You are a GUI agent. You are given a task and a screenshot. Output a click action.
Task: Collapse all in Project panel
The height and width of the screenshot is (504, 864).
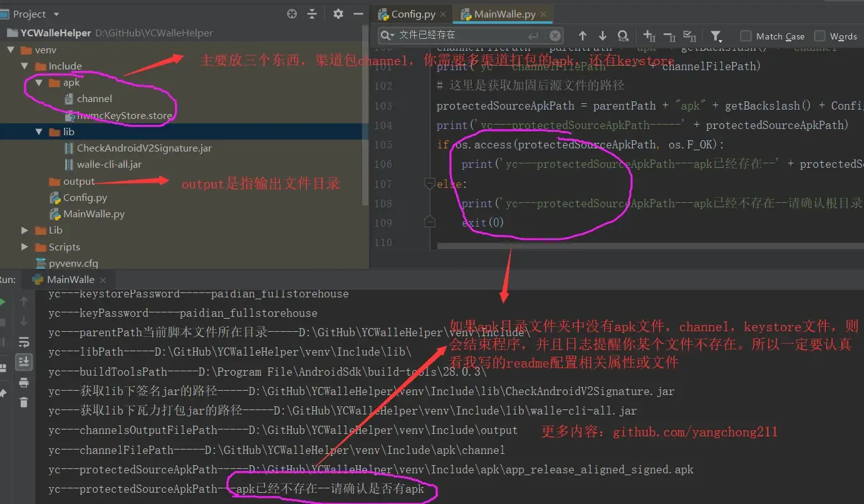tap(311, 14)
